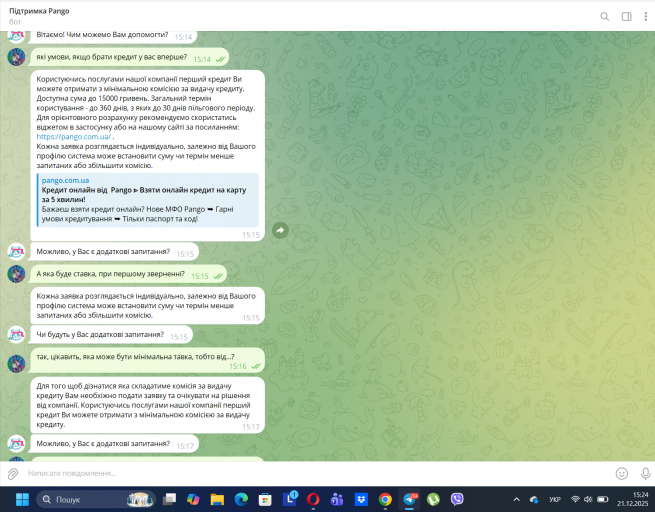Open Microsoft Edge from the taskbar
The height and width of the screenshot is (512, 655).
(x=241, y=499)
